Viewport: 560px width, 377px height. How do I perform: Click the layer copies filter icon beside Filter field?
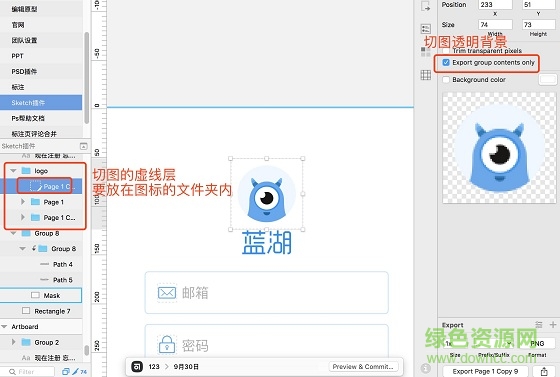pos(66,372)
